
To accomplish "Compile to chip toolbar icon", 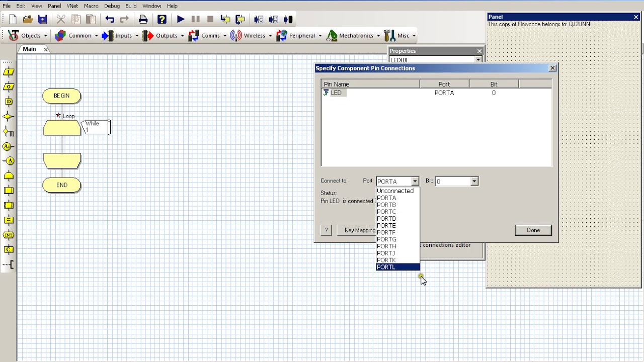I will (288, 20).
